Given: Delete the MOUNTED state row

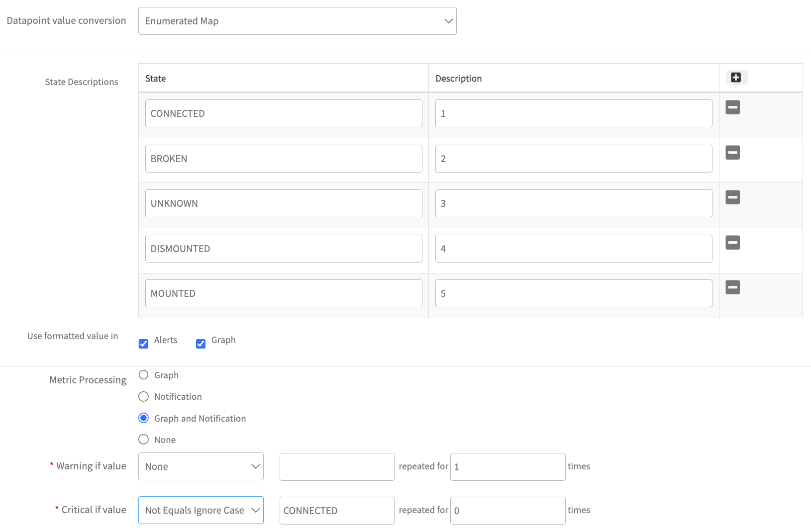Looking at the screenshot, I should click(x=732, y=287).
